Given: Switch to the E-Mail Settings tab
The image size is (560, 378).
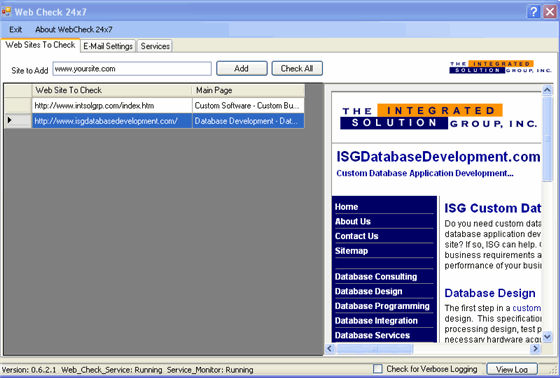Looking at the screenshot, I should coord(108,46).
